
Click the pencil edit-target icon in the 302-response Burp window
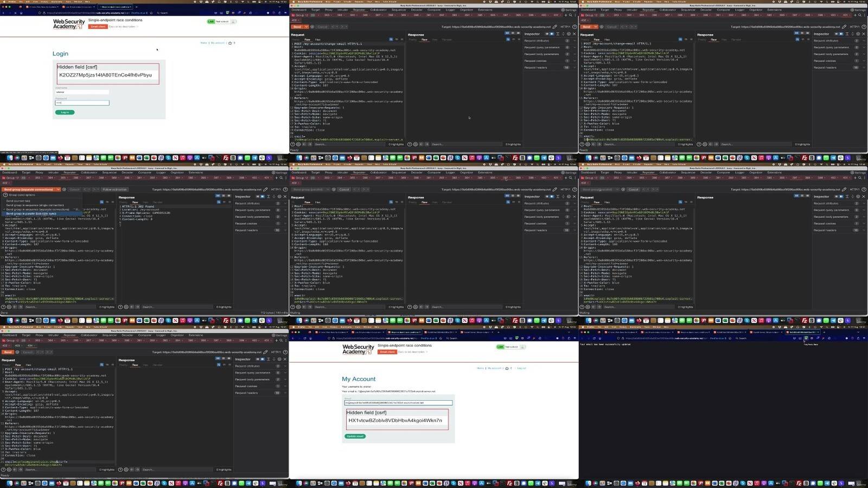pos(265,189)
